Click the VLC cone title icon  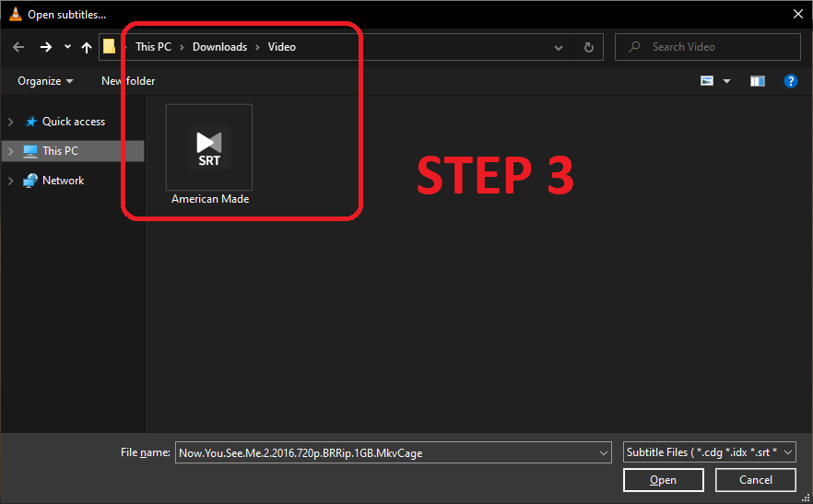[16, 14]
